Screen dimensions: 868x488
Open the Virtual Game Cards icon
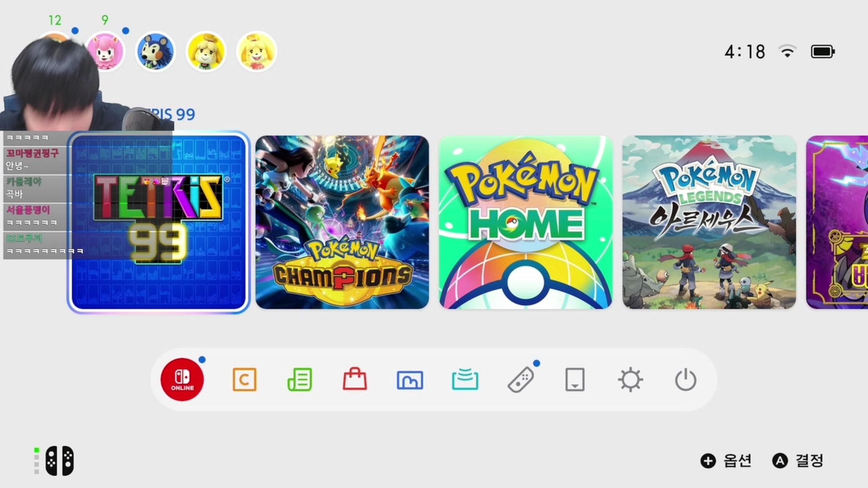pos(575,379)
